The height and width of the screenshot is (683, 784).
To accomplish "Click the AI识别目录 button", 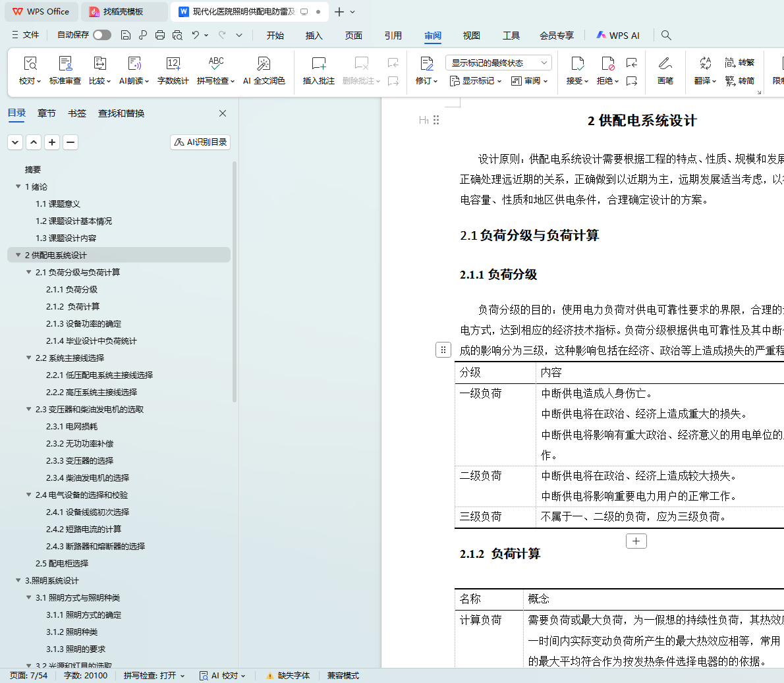I will 200,142.
